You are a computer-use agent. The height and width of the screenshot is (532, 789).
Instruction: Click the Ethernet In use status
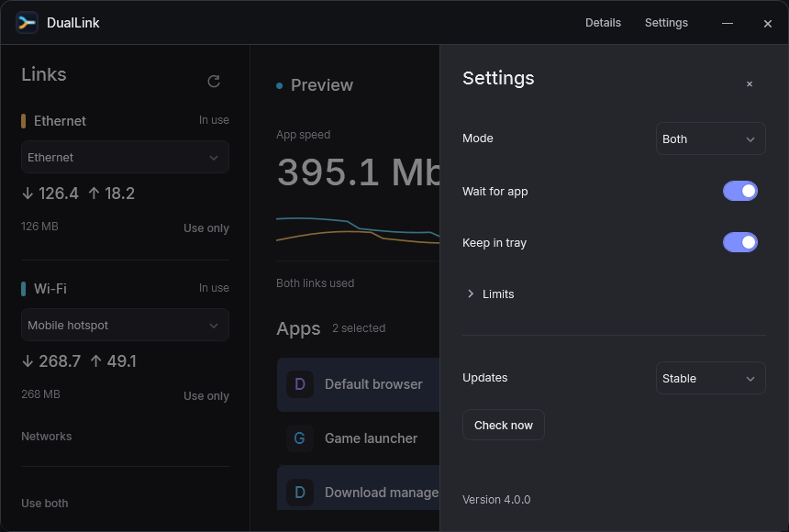coord(214,120)
